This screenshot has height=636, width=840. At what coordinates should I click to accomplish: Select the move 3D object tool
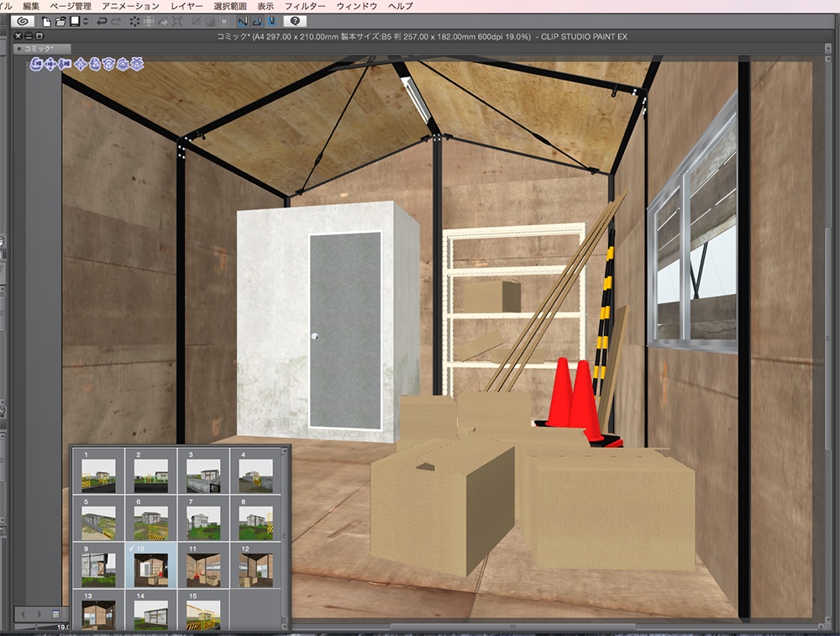[x=81, y=65]
